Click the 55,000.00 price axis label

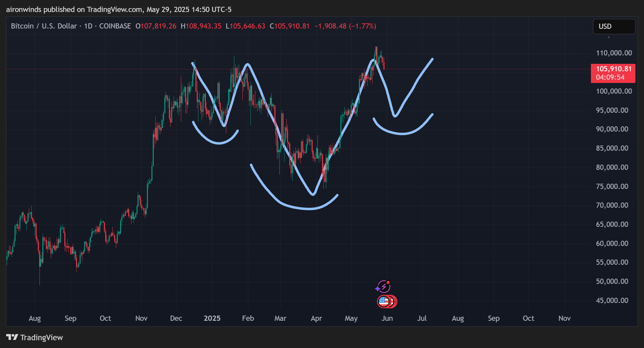tap(612, 262)
